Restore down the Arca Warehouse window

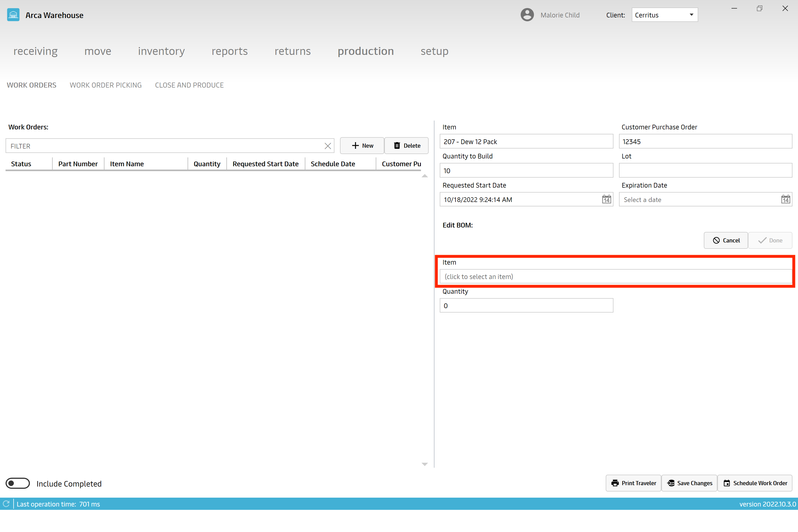coord(760,9)
